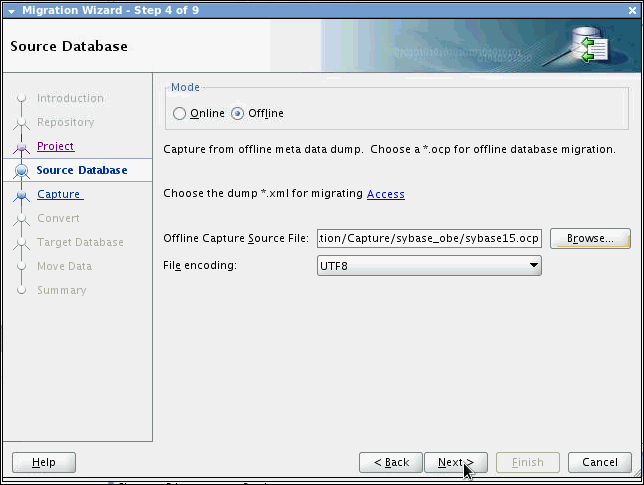The width and height of the screenshot is (644, 485).
Task: Click the database migration header icon
Action: pos(590,45)
